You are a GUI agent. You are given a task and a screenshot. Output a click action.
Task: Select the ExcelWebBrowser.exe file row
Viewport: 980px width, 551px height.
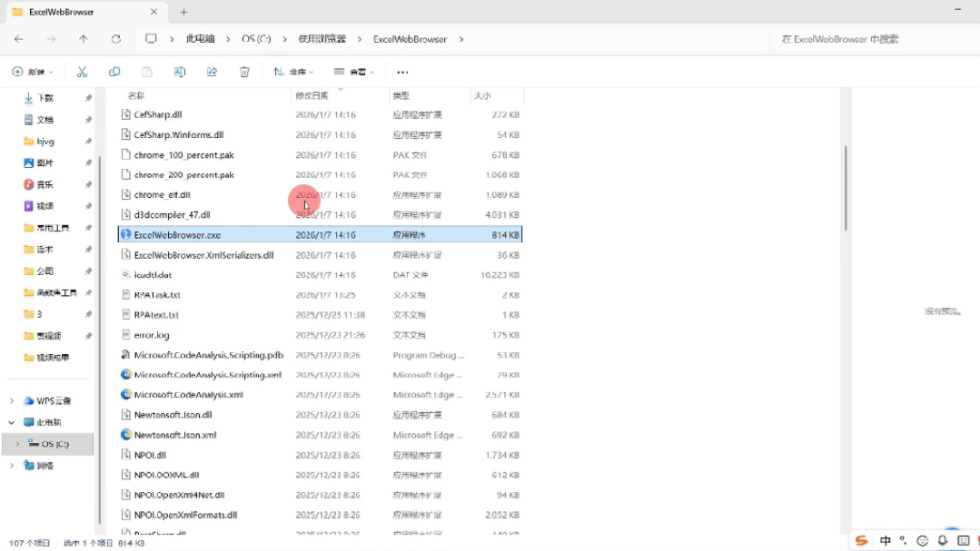pyautogui.click(x=320, y=234)
